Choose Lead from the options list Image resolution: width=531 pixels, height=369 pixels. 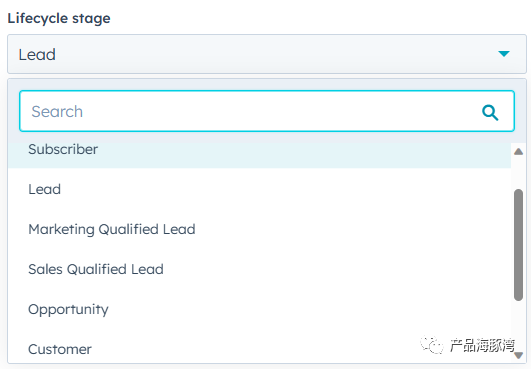(x=259, y=189)
